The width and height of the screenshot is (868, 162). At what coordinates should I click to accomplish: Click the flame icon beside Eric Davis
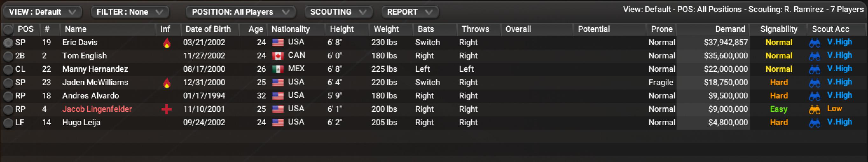(166, 43)
